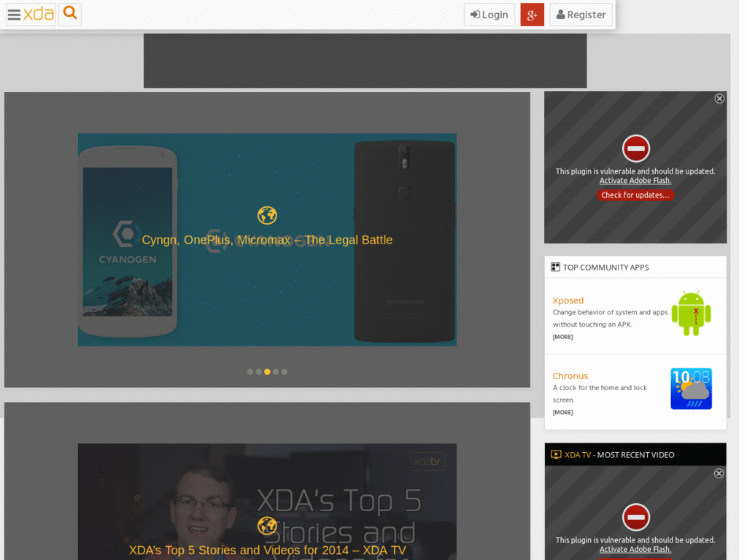Select the first carousel slide dot

tap(250, 372)
